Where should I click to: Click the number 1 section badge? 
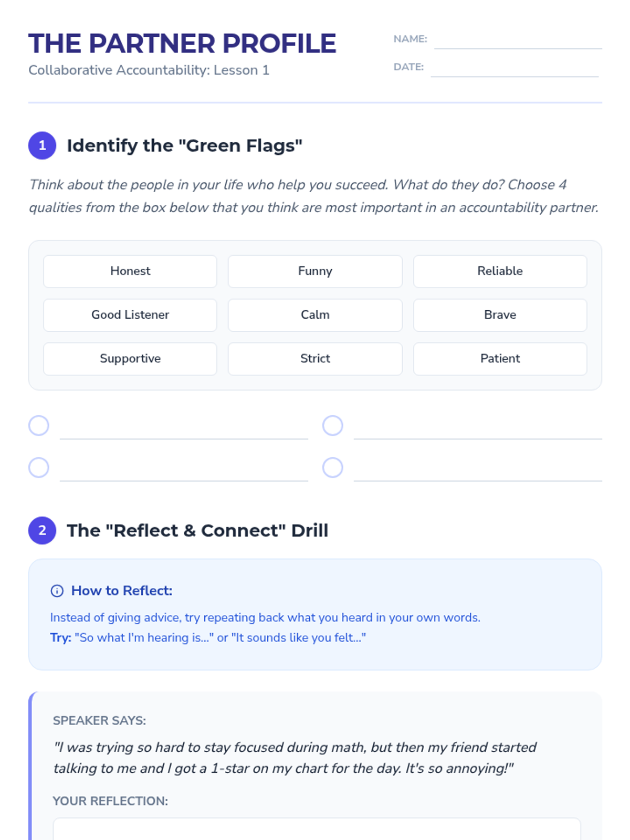pyautogui.click(x=42, y=145)
